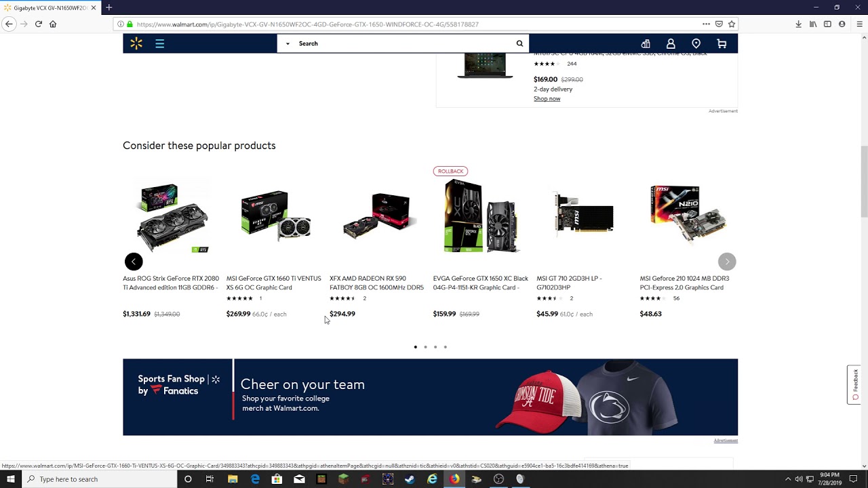Bookmark this page with the star icon
The height and width of the screenshot is (488, 868).
[x=732, y=24]
